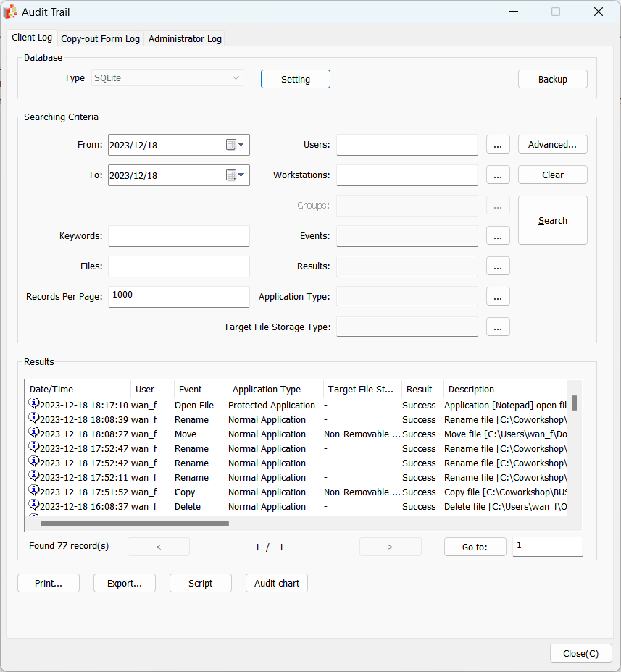The image size is (621, 672).
Task: Click the calendar icon in the To date field
Action: (x=230, y=175)
